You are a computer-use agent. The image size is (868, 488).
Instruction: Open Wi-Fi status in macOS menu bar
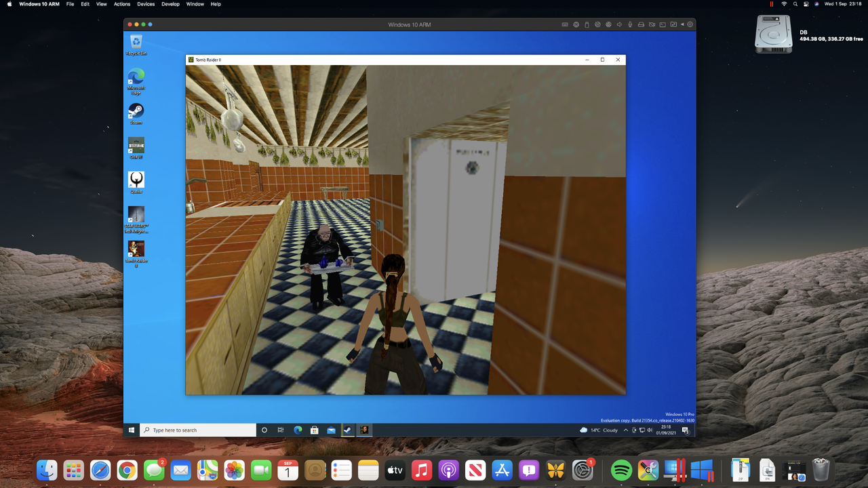(x=785, y=4)
